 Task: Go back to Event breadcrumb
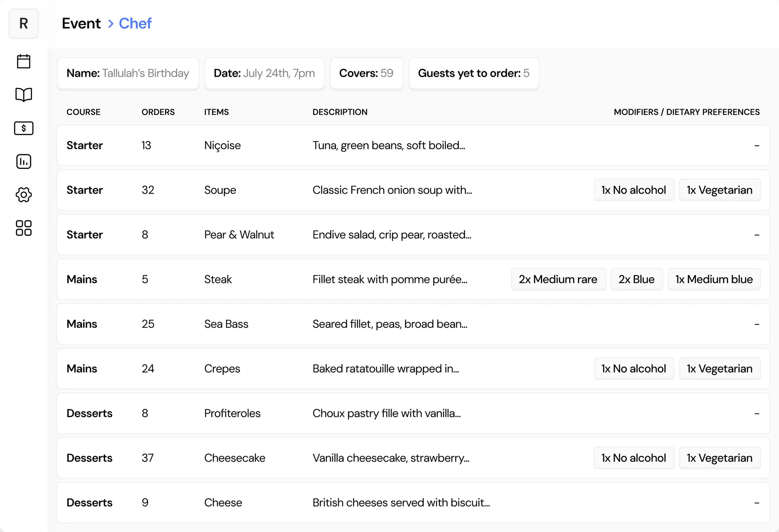tap(81, 24)
